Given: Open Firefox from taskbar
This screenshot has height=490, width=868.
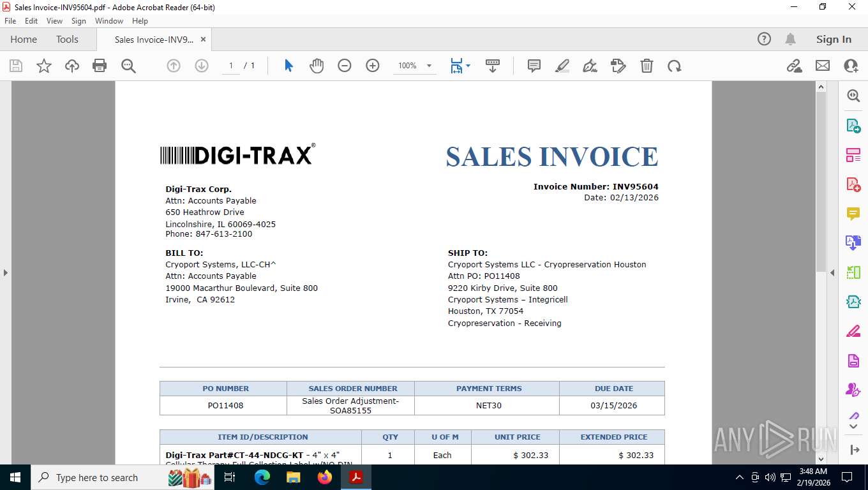Looking at the screenshot, I should click(325, 477).
